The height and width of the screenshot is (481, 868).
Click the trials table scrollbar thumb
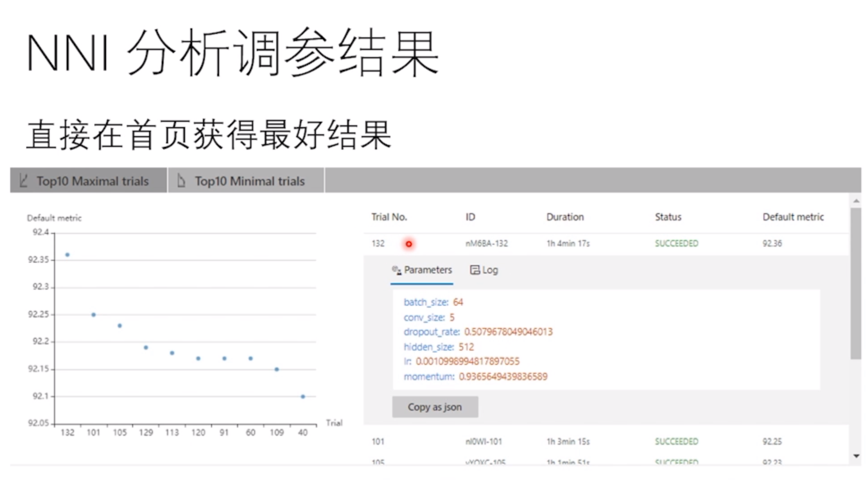[x=856, y=284]
